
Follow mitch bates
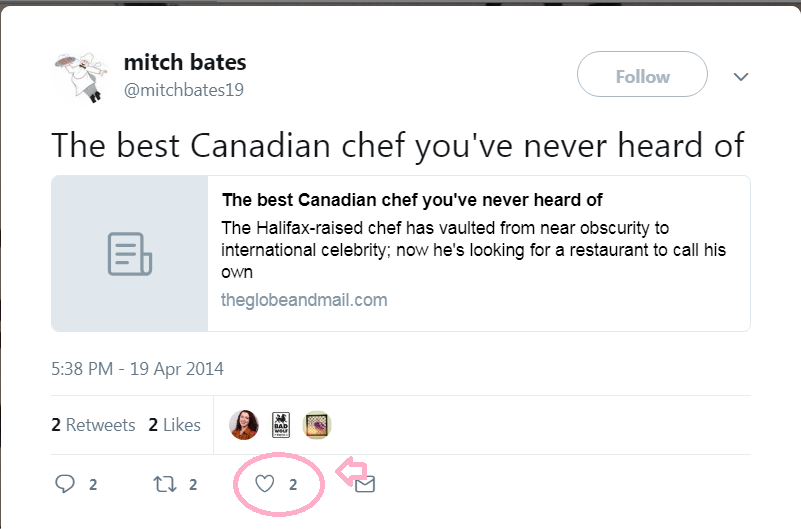click(x=642, y=76)
